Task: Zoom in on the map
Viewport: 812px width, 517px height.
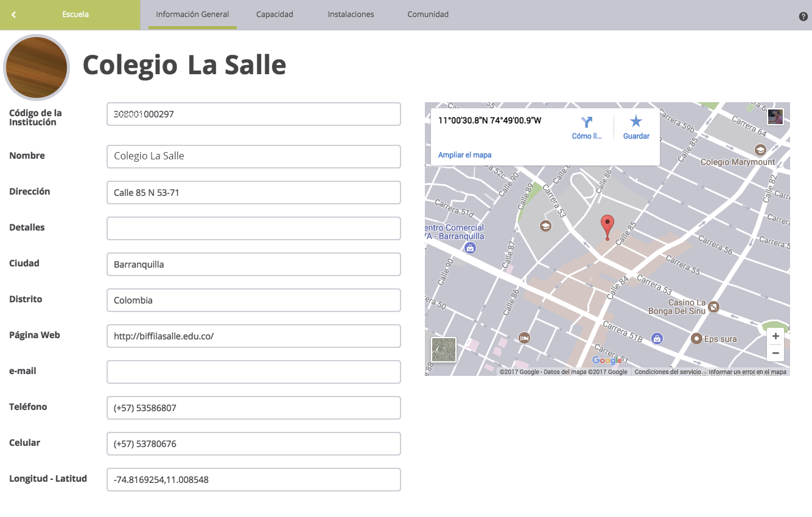Action: pos(775,336)
